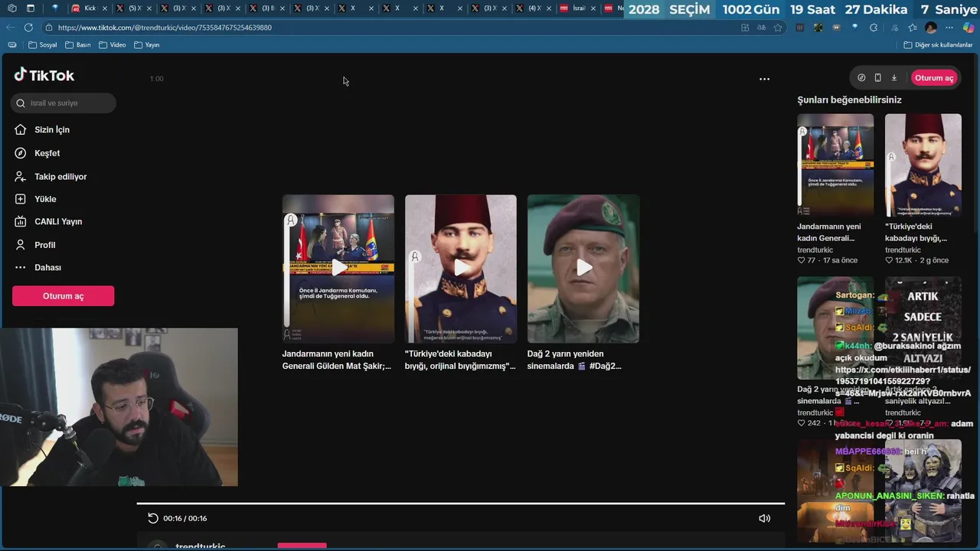Reload the page with the refresh icon
Viewport: 980px width, 551px height.
pyautogui.click(x=28, y=28)
